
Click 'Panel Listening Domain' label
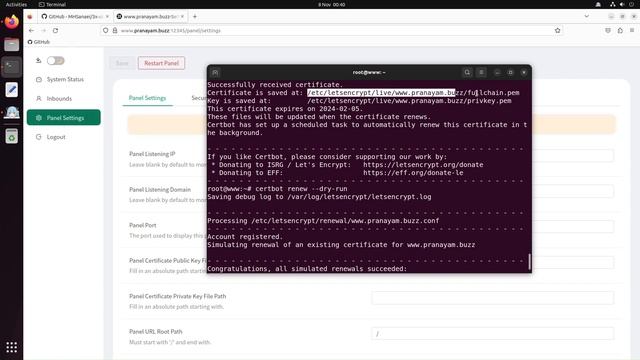(160, 189)
